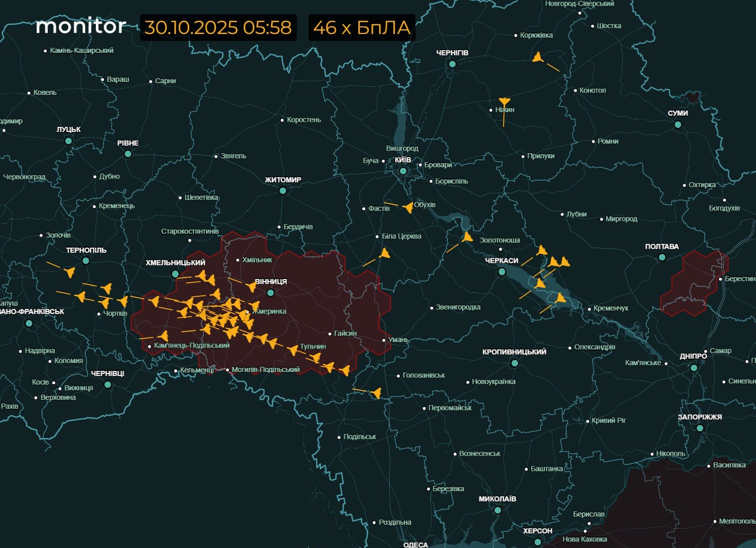The width and height of the screenshot is (756, 548).
Task: Click the drone icon beside Обухів
Action: (407, 208)
